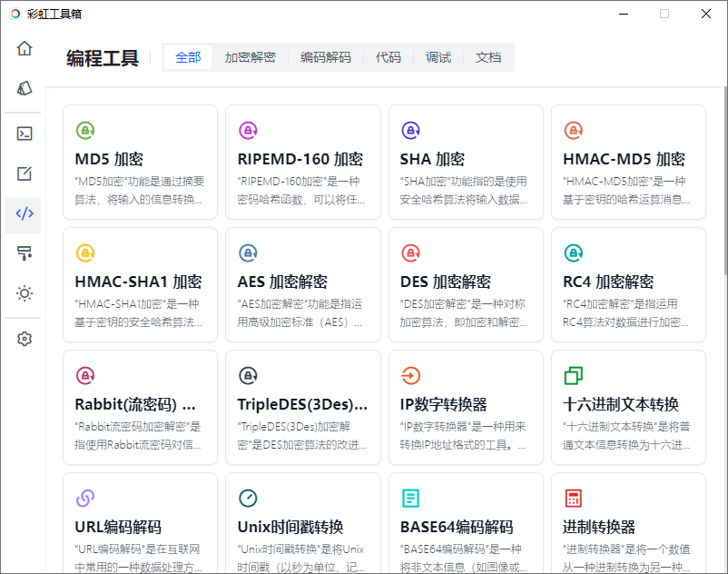This screenshot has height=574, width=728.
Task: Click the red lock icon for DES
Action: [x=410, y=253]
